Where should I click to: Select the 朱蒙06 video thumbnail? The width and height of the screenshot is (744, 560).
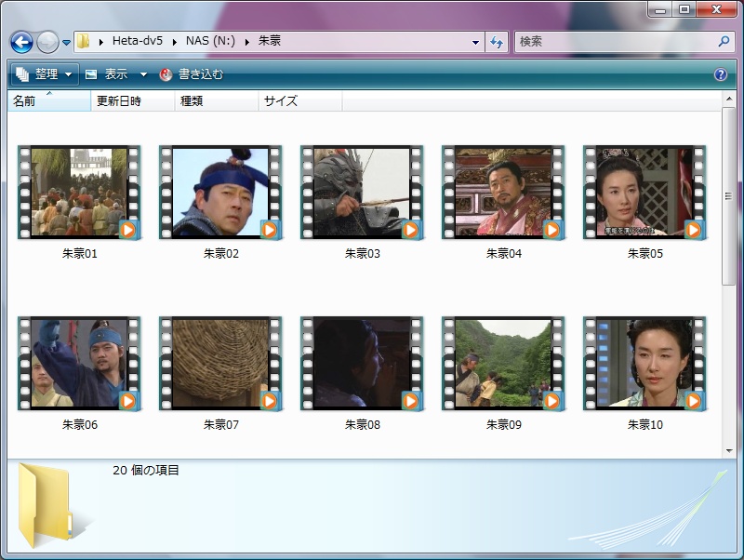tap(79, 363)
